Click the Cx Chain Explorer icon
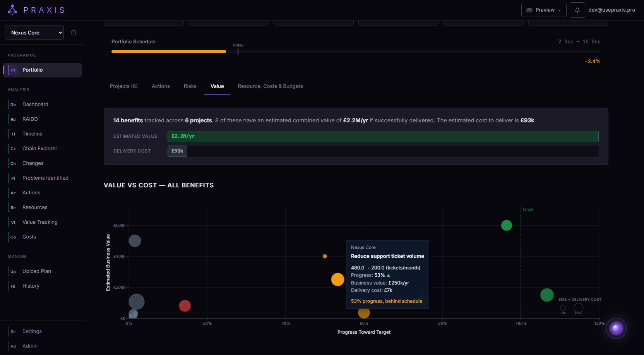The width and height of the screenshot is (644, 355). tap(13, 149)
